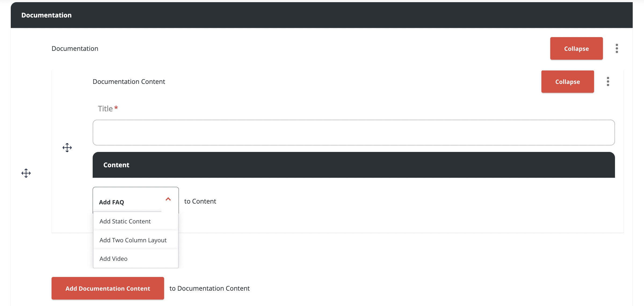Focus the Title input field

click(354, 133)
